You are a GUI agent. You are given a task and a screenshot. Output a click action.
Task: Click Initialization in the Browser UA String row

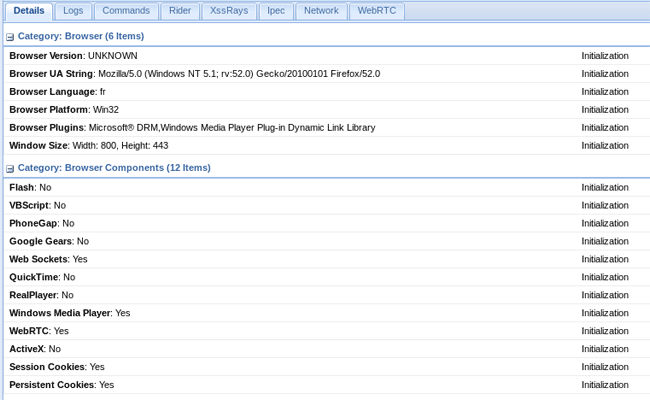click(605, 74)
